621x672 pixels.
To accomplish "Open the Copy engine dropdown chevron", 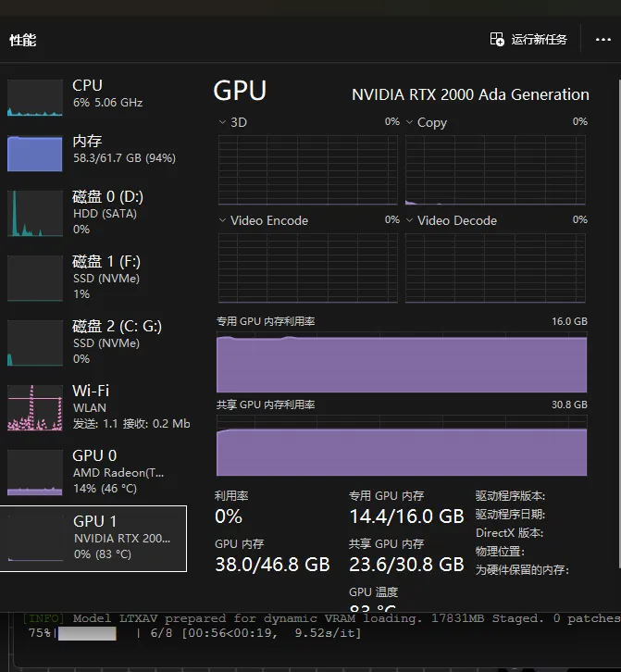I will point(409,122).
